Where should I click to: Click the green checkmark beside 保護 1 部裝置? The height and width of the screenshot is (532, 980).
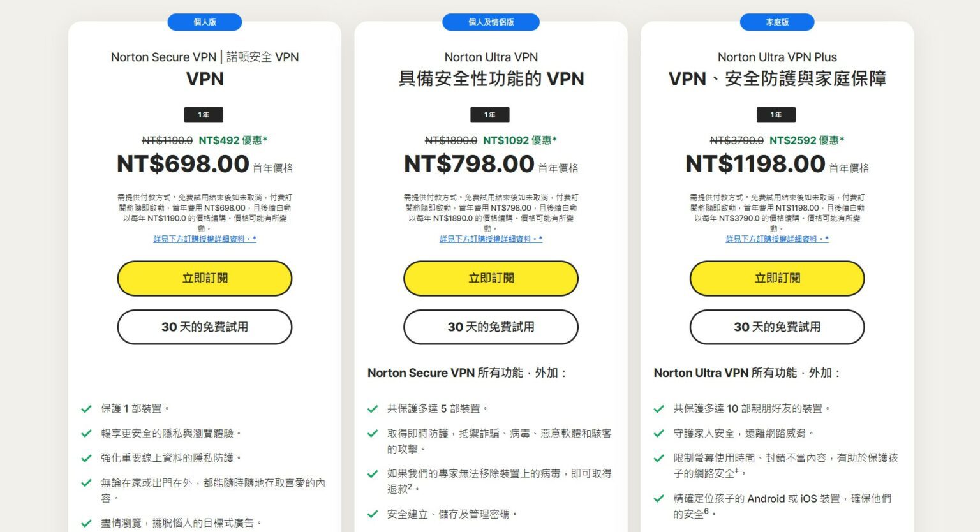(x=86, y=408)
